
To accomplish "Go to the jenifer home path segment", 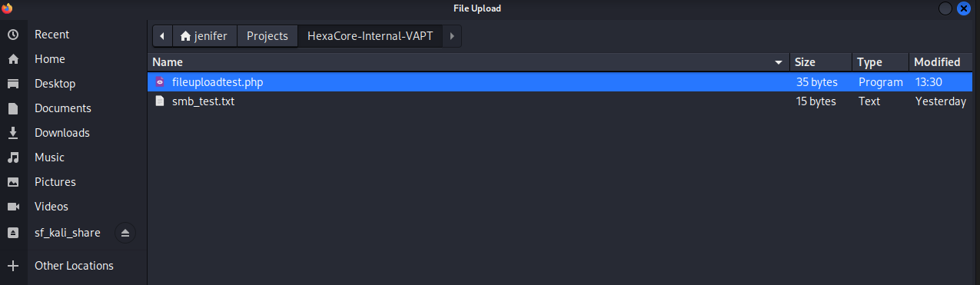I will [x=204, y=36].
